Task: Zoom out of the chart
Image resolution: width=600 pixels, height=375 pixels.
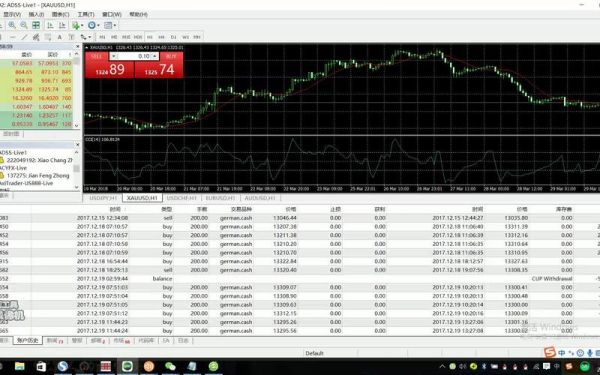Action: [x=24, y=25]
